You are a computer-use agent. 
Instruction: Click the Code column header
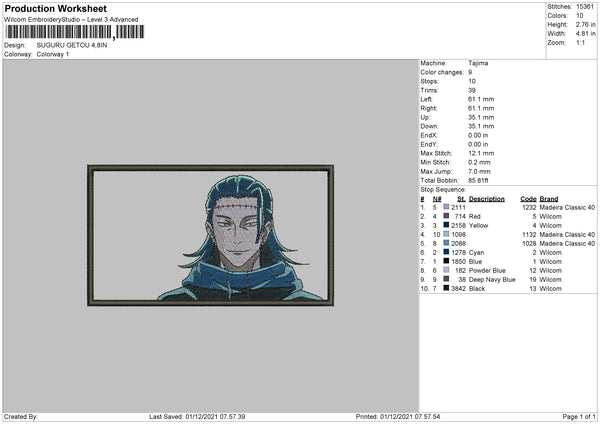(528, 199)
